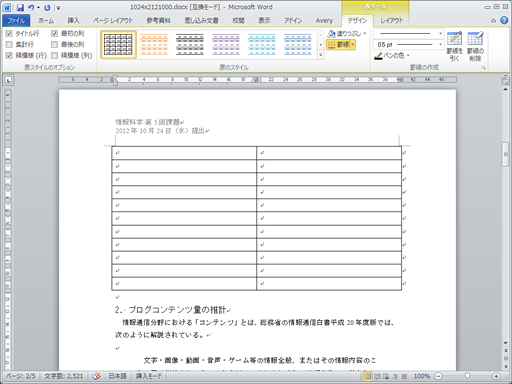Uncheck the 縞模様 (行) banded rows checkbox
Image resolution: width=512 pixels, height=384 pixels.
click(9, 55)
